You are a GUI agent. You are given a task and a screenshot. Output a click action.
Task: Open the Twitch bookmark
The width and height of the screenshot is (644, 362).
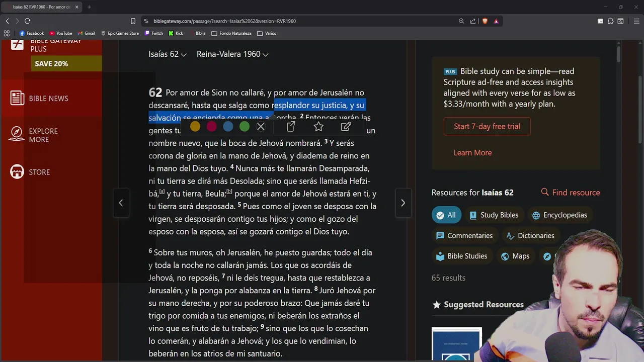[x=154, y=33]
